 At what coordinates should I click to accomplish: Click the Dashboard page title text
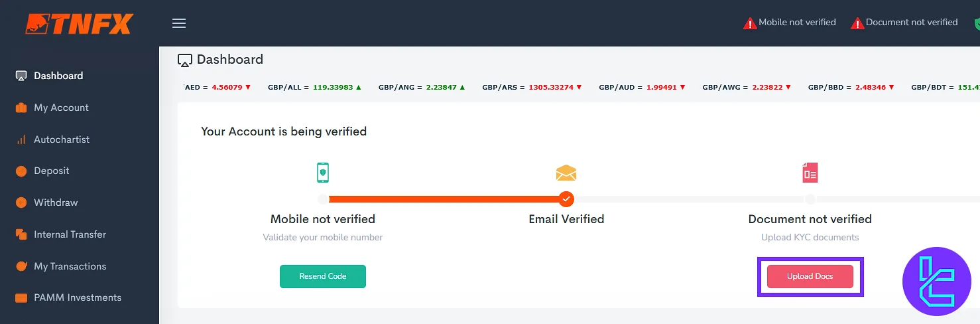230,60
